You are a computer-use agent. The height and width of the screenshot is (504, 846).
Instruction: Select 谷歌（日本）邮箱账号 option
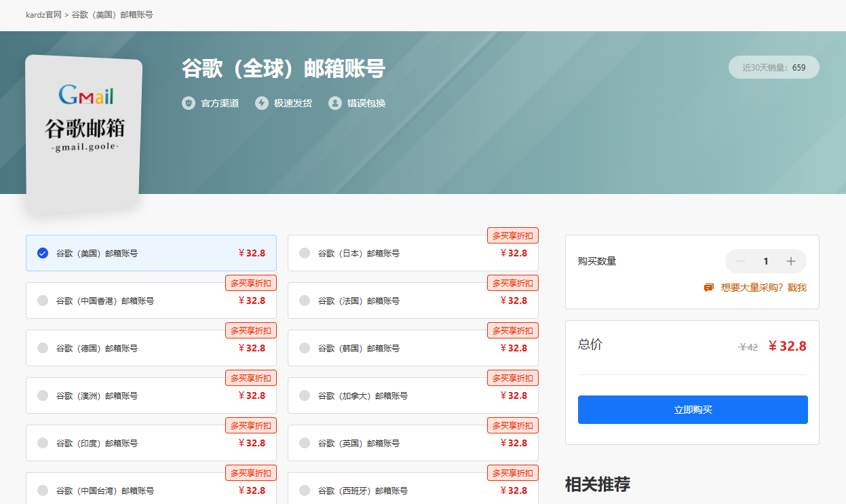(413, 253)
